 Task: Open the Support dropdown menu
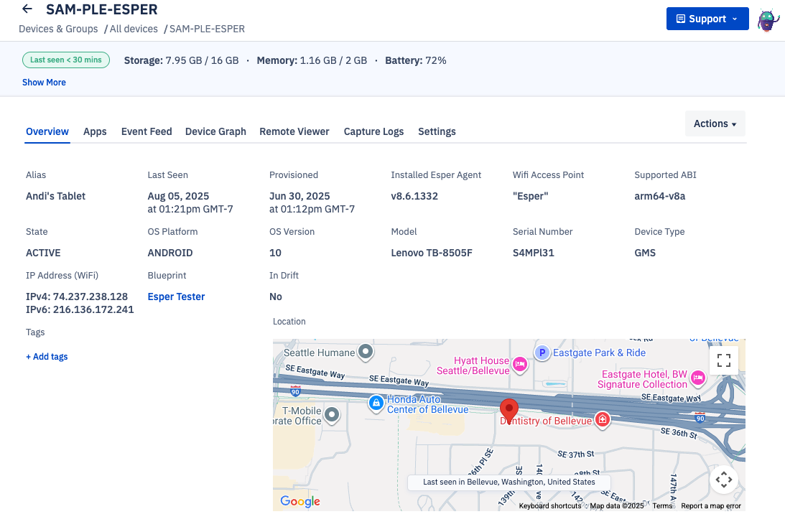tap(707, 19)
